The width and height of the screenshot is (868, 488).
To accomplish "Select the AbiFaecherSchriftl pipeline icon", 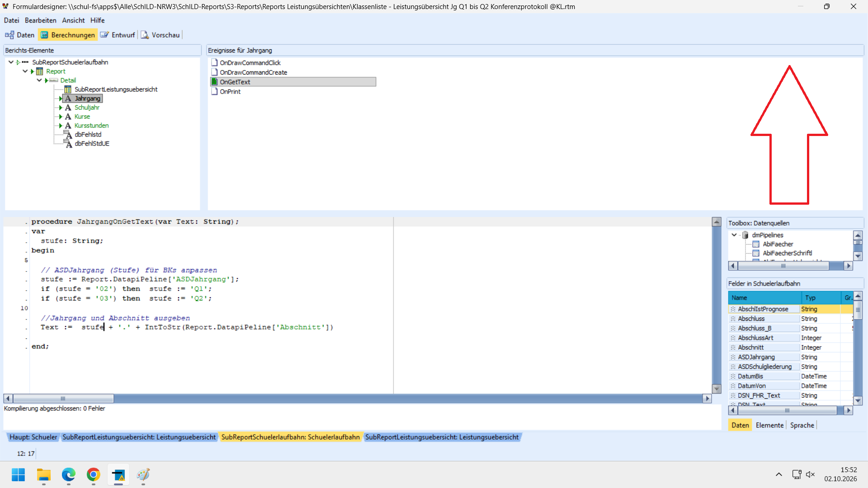I will click(x=756, y=253).
